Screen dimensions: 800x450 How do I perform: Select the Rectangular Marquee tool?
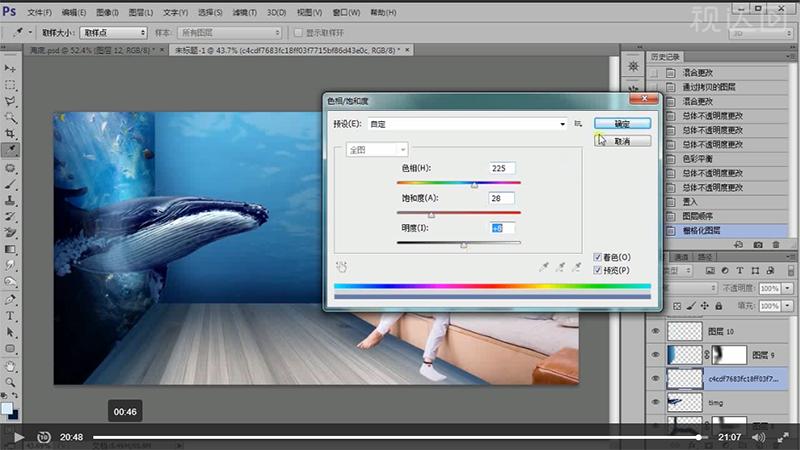tap(10, 85)
